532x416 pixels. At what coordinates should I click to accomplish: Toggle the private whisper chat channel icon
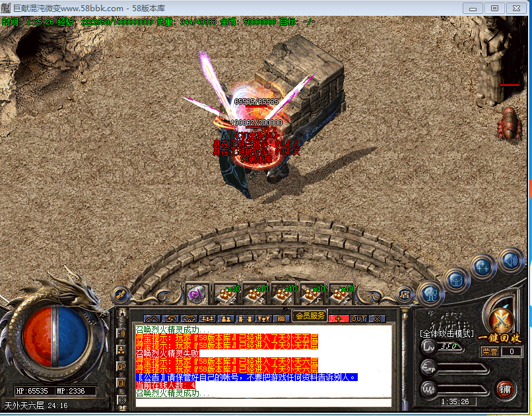point(121,383)
